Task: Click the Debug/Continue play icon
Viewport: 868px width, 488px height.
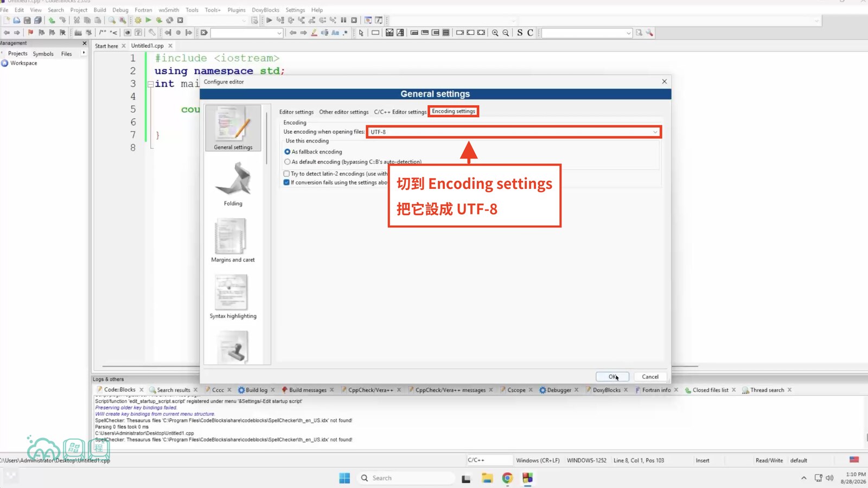Action: point(269,20)
